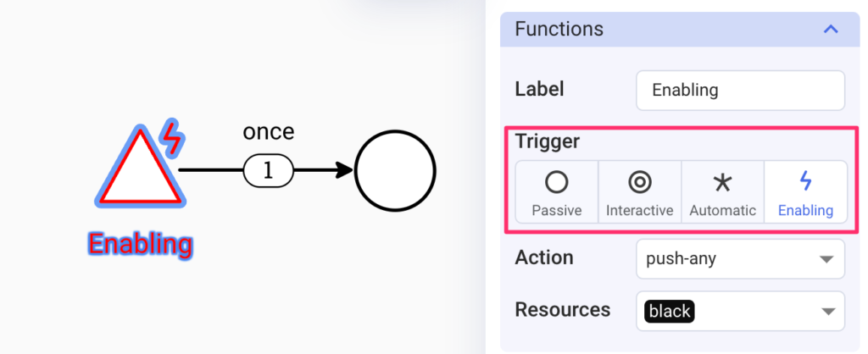Click the 'once' text above the connection
The height and width of the screenshot is (354, 868).
click(269, 132)
